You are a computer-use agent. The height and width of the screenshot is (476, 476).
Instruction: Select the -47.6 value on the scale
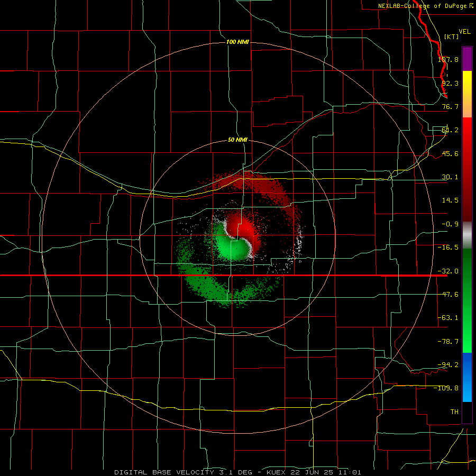(448, 295)
